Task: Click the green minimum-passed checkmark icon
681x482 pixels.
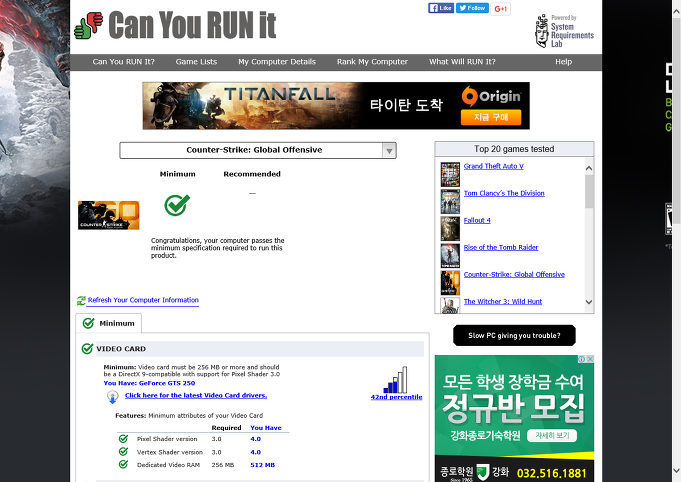Action: 177,205
